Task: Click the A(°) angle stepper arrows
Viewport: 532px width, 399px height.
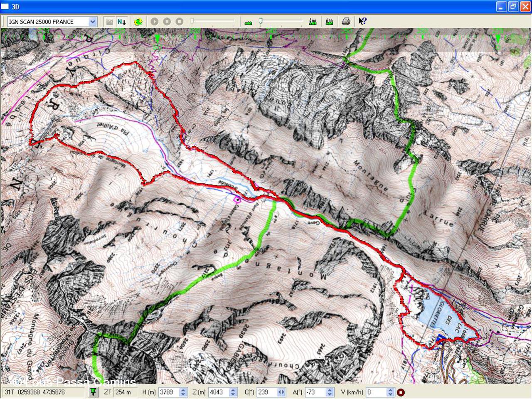Action: tap(330, 392)
